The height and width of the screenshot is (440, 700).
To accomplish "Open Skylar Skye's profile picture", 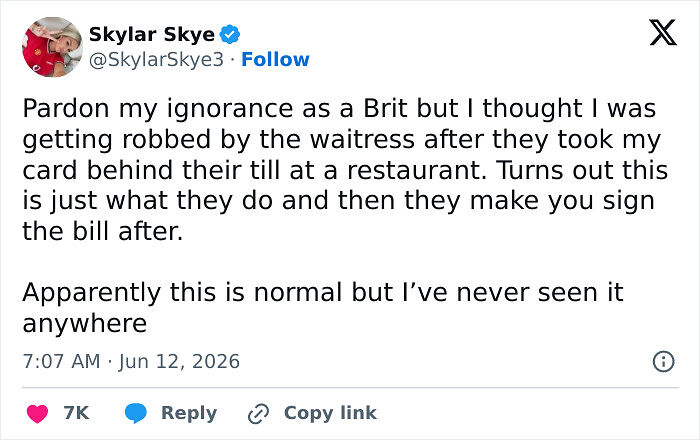I will (x=52, y=47).
